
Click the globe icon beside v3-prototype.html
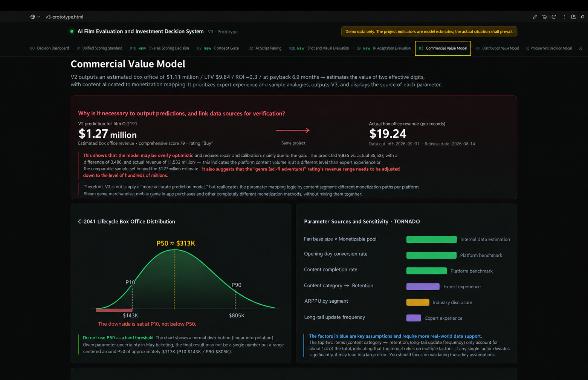click(x=33, y=17)
